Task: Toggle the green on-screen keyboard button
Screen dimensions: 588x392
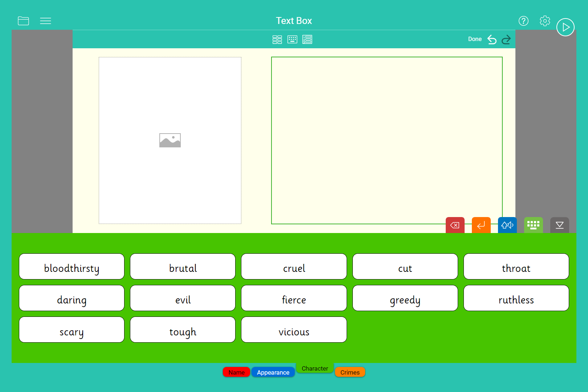Action: click(x=533, y=225)
